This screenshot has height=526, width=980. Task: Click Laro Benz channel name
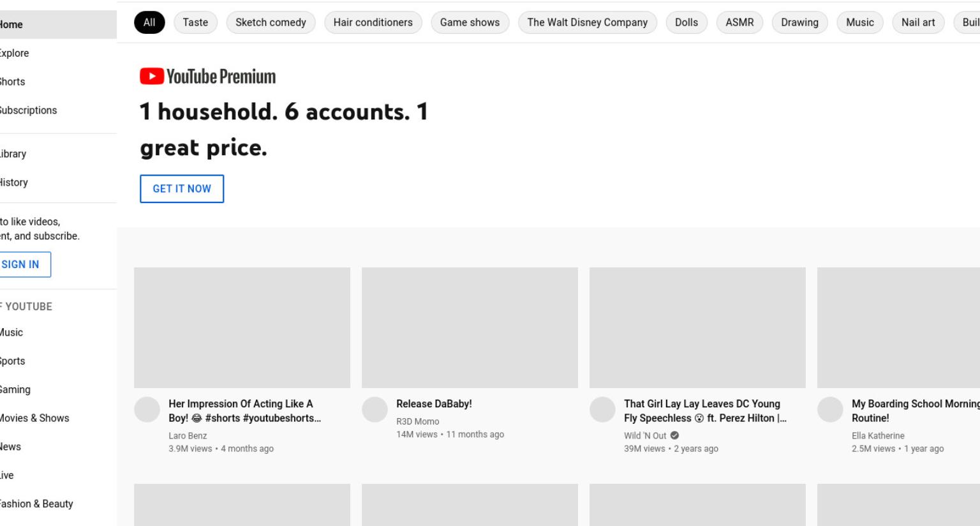click(188, 436)
